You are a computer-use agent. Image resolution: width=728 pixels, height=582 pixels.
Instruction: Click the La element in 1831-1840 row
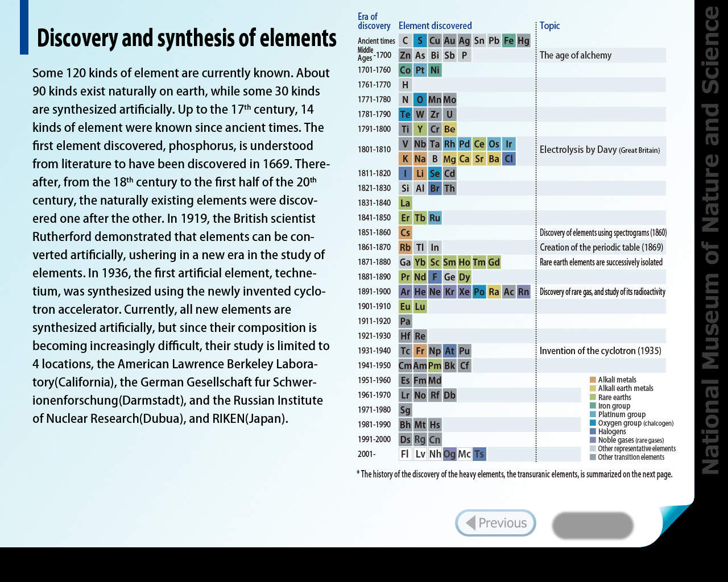click(x=405, y=203)
